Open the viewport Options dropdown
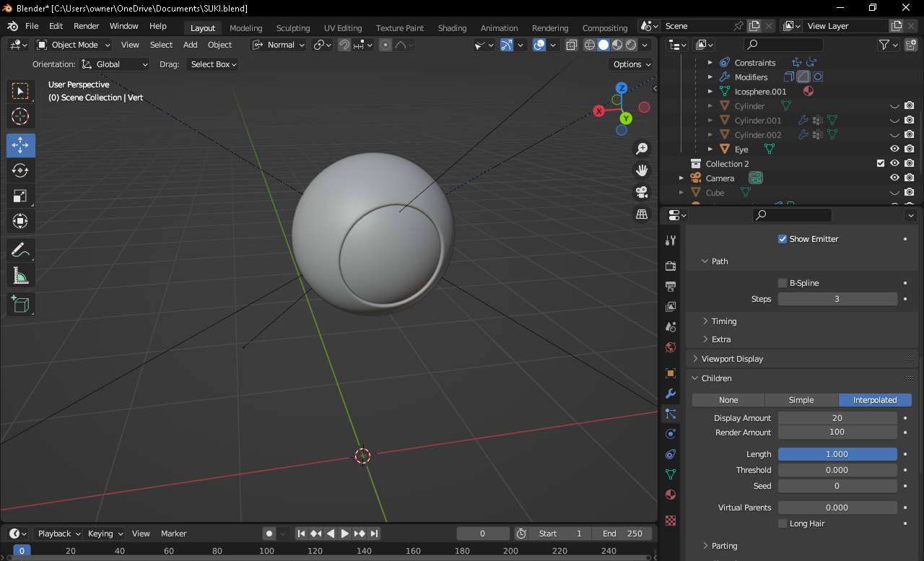This screenshot has height=561, width=924. tap(632, 64)
